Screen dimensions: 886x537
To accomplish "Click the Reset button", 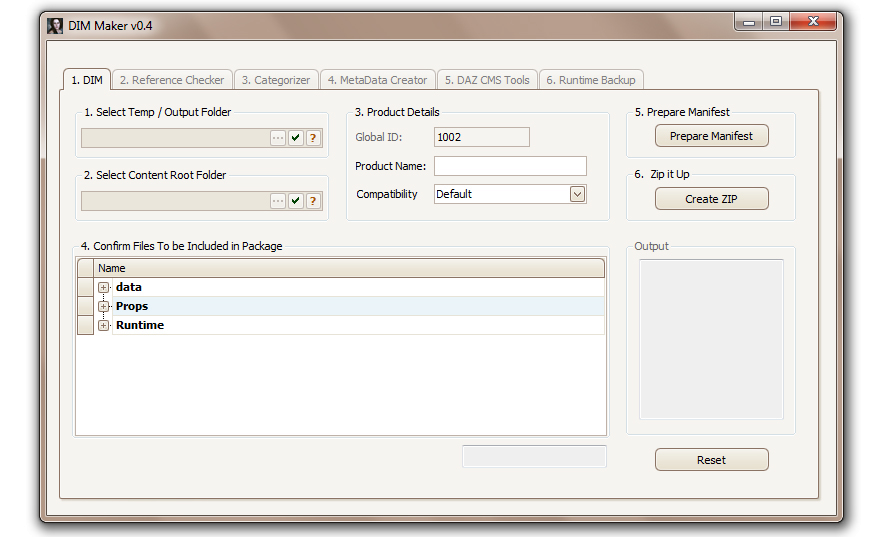I will [711, 460].
